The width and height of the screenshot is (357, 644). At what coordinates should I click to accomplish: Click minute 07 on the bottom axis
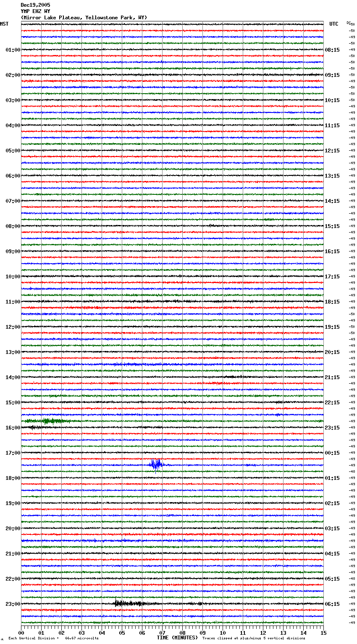(163, 633)
